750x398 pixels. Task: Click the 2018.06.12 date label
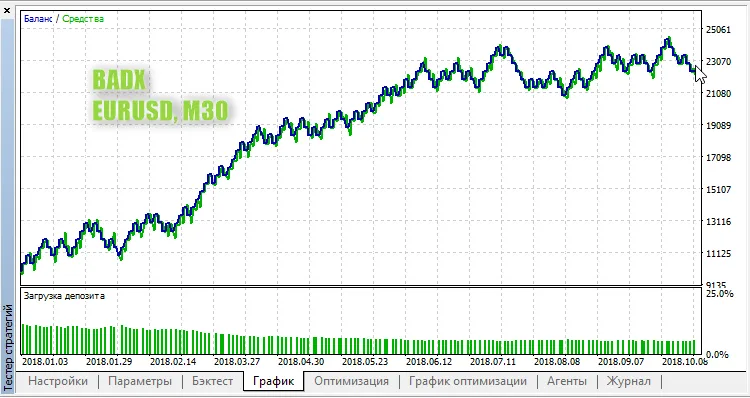(430, 362)
